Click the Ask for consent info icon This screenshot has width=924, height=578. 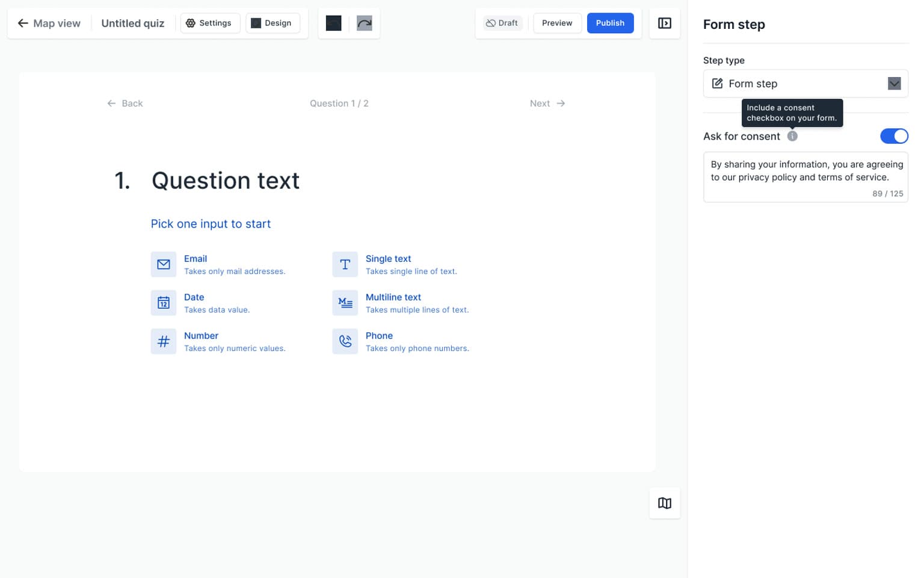pyautogui.click(x=792, y=136)
